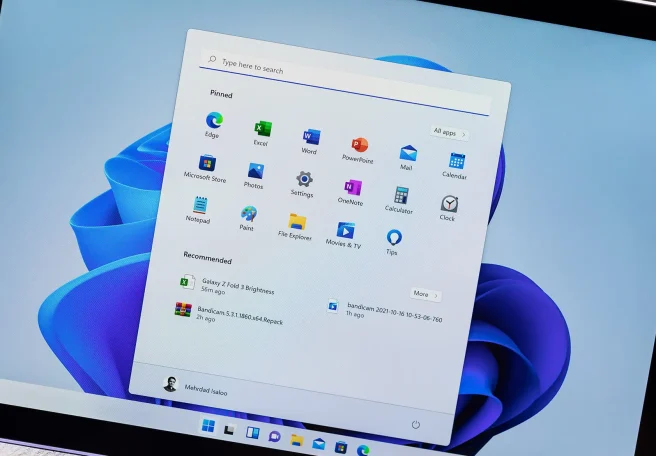Screen dimensions: 656x456
Task: Open Mail icon on the taskbar
Action: click(x=319, y=443)
